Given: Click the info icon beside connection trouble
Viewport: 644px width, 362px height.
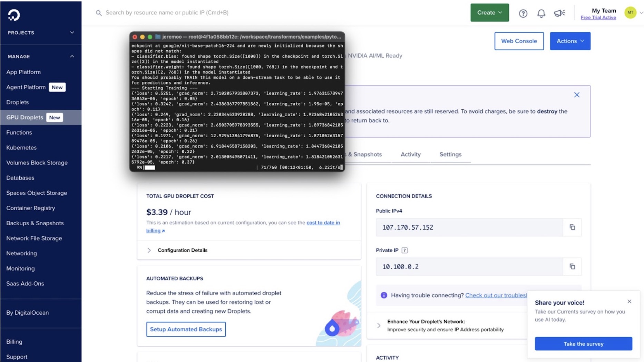Looking at the screenshot, I should click(x=384, y=295).
